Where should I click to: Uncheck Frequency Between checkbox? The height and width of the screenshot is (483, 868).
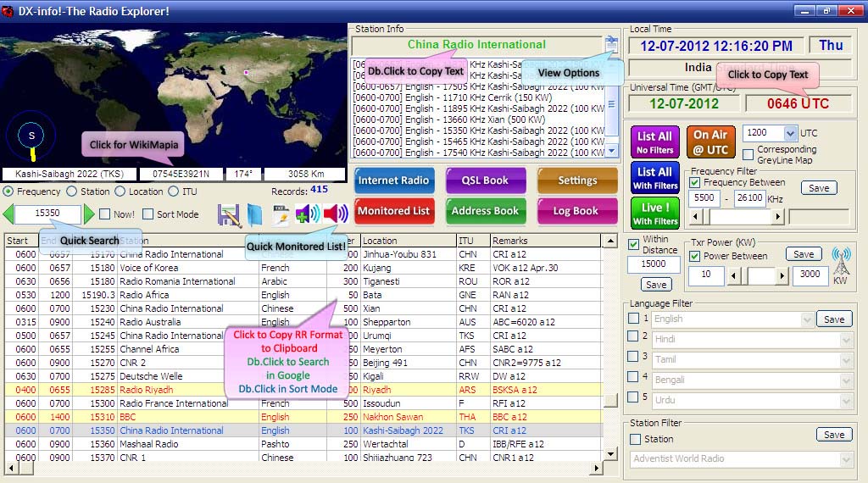tap(695, 182)
